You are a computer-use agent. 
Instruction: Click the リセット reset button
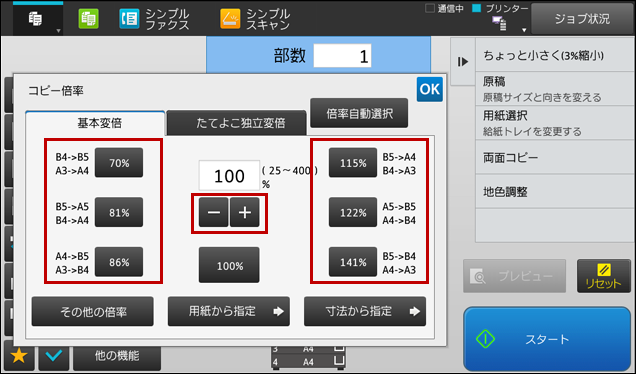tap(604, 276)
